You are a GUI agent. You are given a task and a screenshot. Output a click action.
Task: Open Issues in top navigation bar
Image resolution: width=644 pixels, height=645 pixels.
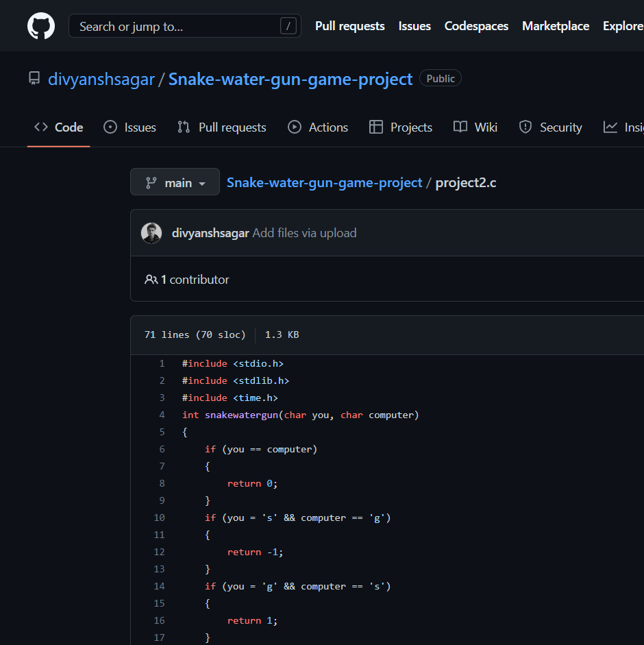pos(414,26)
